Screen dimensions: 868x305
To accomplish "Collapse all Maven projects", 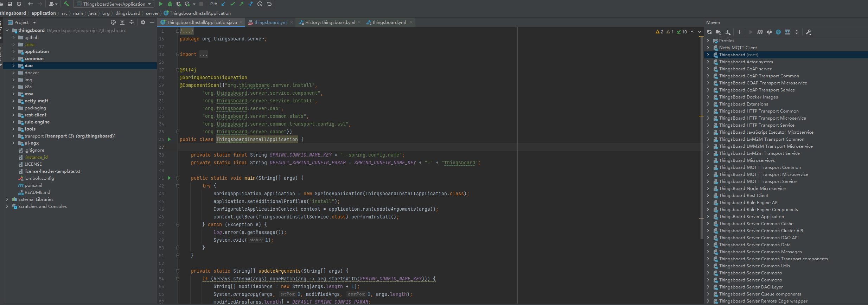I will [797, 32].
